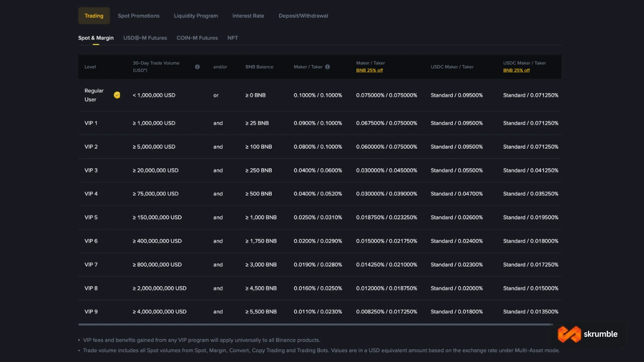Click the '≥ 150,000,000 USD' volume cell

[x=157, y=217]
